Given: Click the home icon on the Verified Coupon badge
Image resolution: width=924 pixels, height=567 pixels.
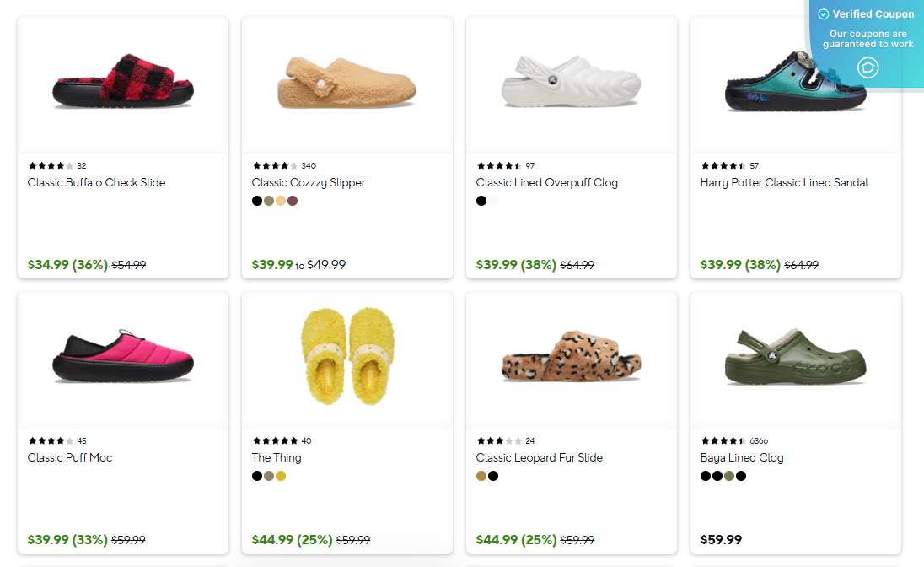Looking at the screenshot, I should point(868,67).
